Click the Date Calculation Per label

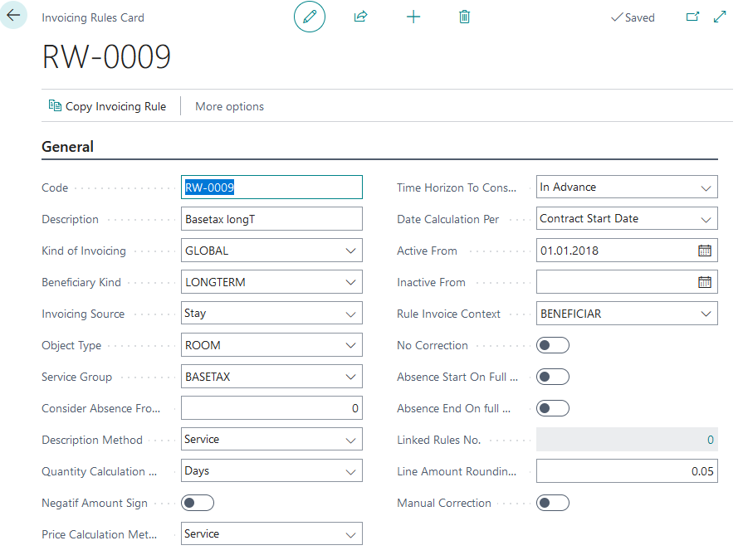point(447,219)
